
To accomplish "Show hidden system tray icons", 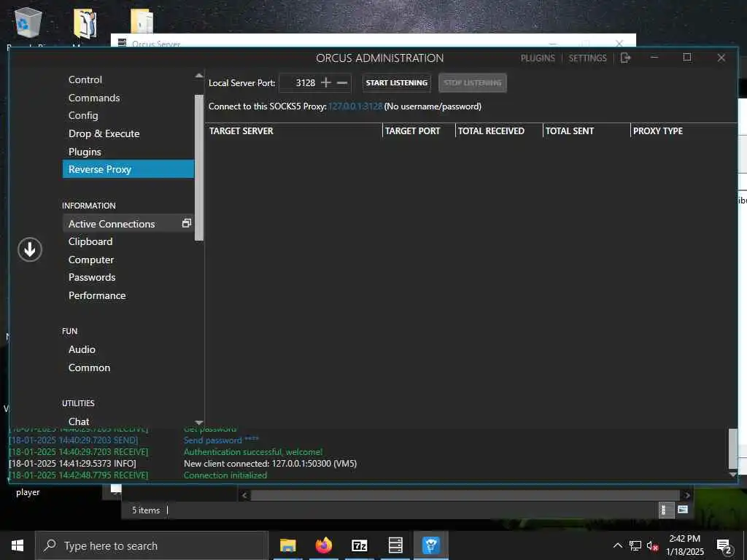I will [x=617, y=545].
